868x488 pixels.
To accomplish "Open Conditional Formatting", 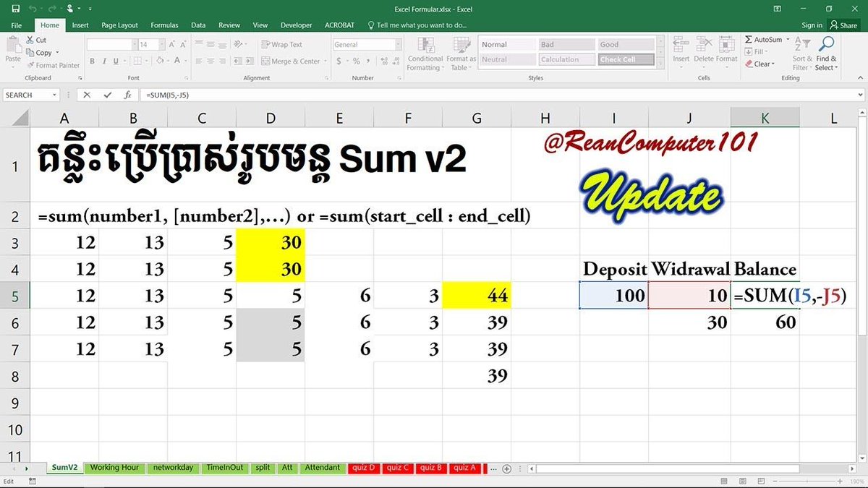I will pyautogui.click(x=425, y=54).
